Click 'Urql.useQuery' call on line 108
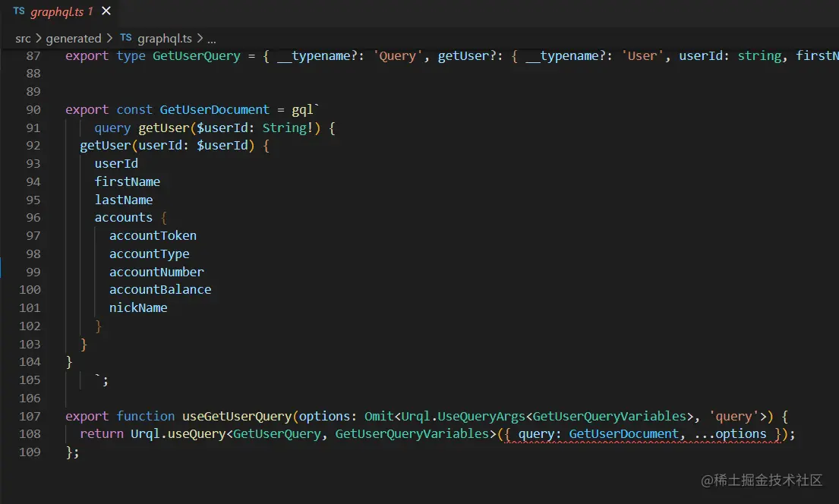The height and width of the screenshot is (504, 839). tap(178, 434)
